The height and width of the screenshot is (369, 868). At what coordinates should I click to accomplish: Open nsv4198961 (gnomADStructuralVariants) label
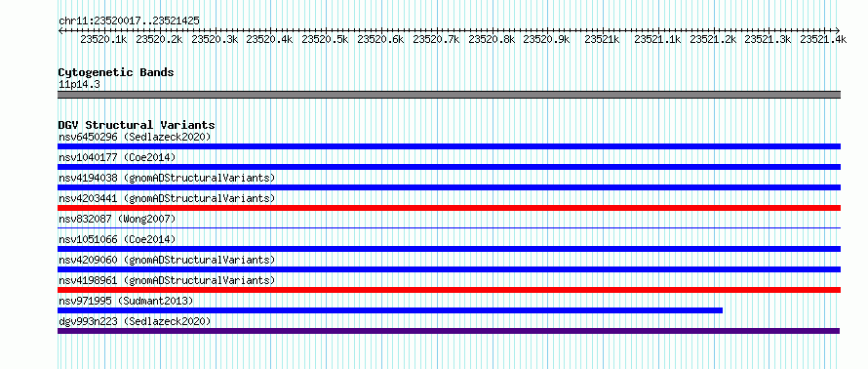pyautogui.click(x=167, y=280)
